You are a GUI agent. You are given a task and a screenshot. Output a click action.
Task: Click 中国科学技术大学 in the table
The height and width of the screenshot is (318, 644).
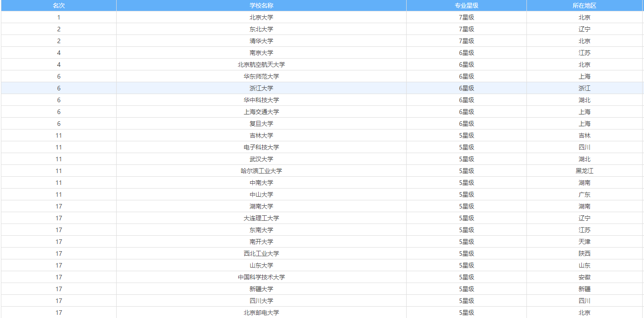[261, 277]
